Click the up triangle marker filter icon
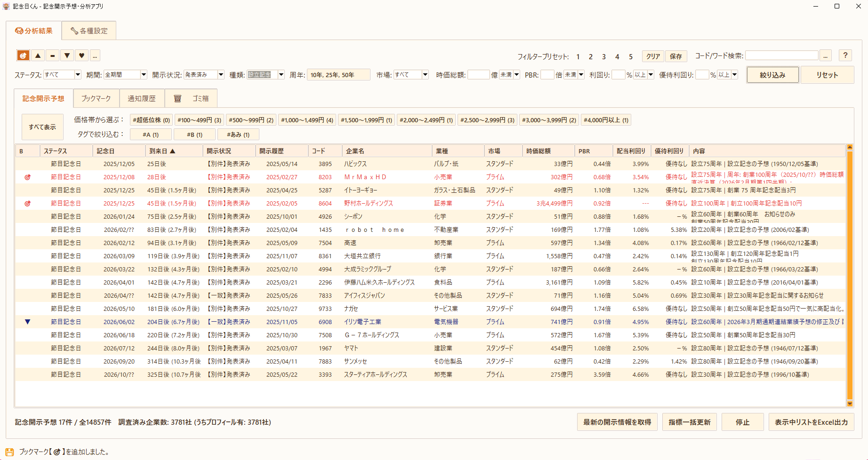 pyautogui.click(x=38, y=55)
